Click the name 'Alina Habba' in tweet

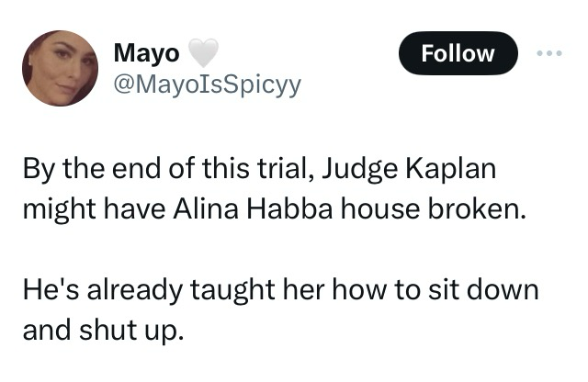pos(253,208)
